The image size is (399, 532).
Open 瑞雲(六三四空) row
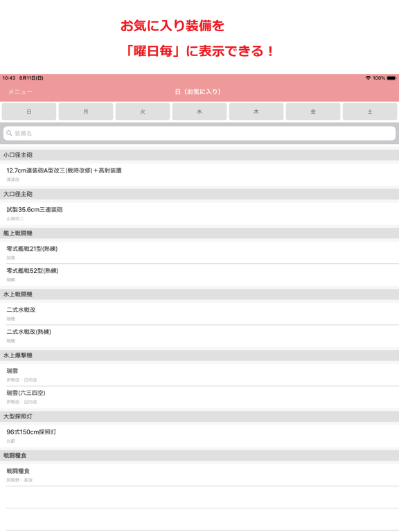point(199,397)
